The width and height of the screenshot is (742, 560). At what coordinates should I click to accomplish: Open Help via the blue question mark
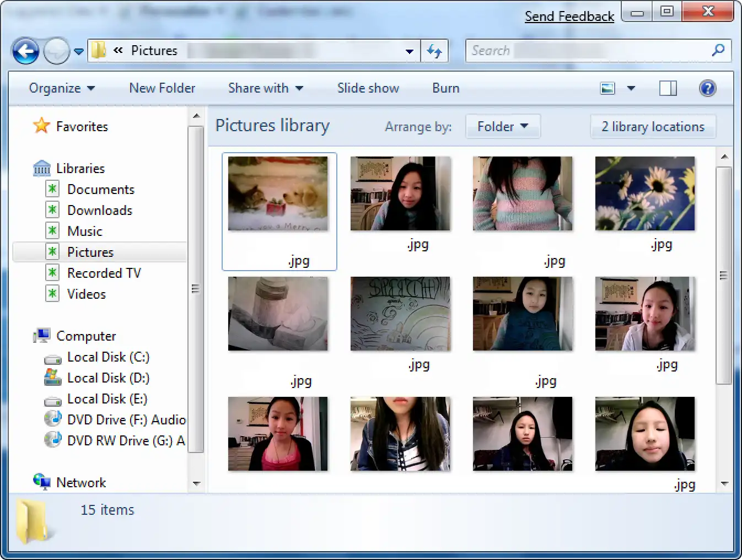(707, 88)
